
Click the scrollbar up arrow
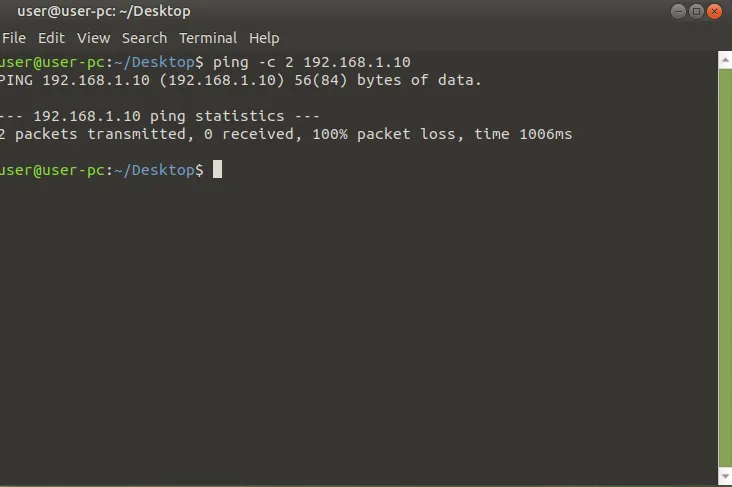725,60
